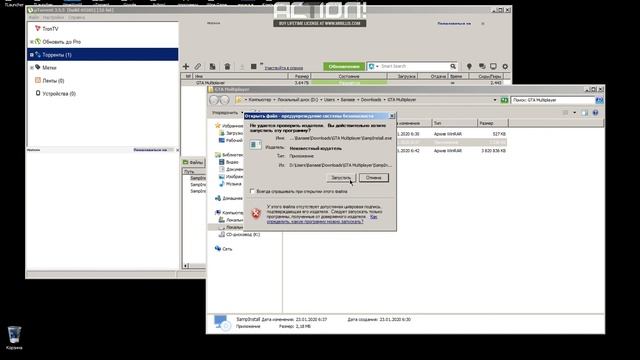Select Ленты (0) in sidebar
This screenshot has width=640, height=360.
[53, 81]
